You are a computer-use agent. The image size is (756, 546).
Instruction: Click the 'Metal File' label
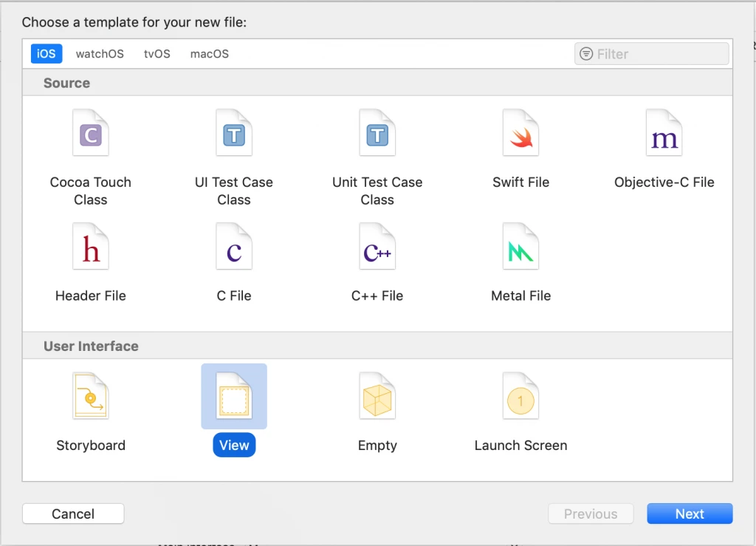(520, 296)
